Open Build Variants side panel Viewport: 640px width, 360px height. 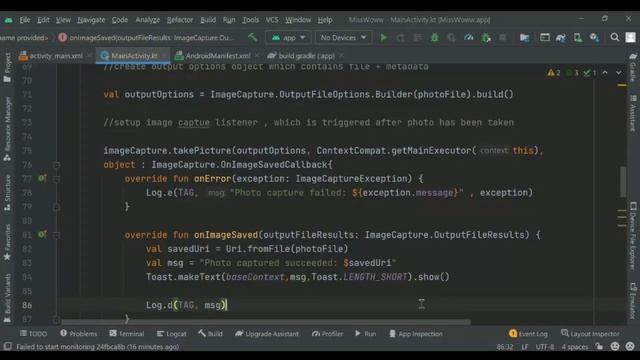pyautogui.click(x=7, y=298)
